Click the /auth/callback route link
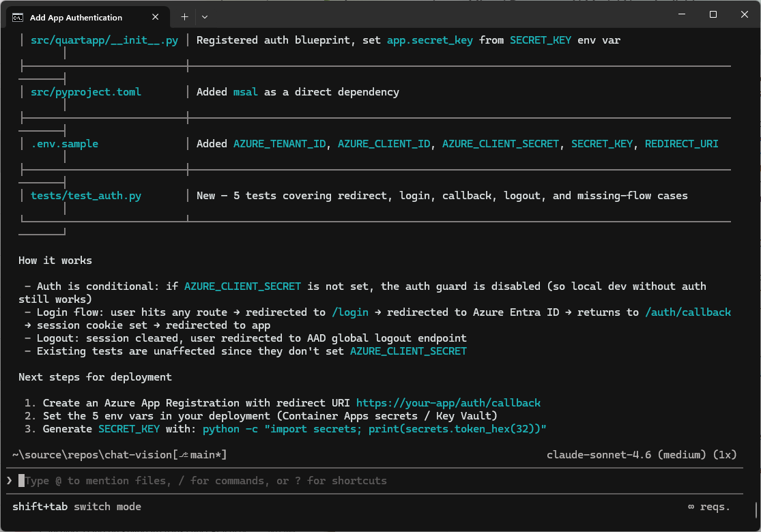 coord(688,312)
